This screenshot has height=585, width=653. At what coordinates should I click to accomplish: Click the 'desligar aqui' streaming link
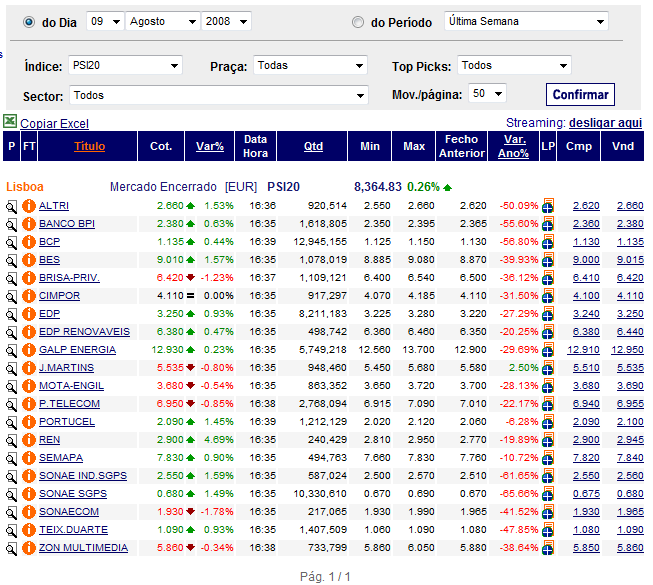tap(605, 123)
